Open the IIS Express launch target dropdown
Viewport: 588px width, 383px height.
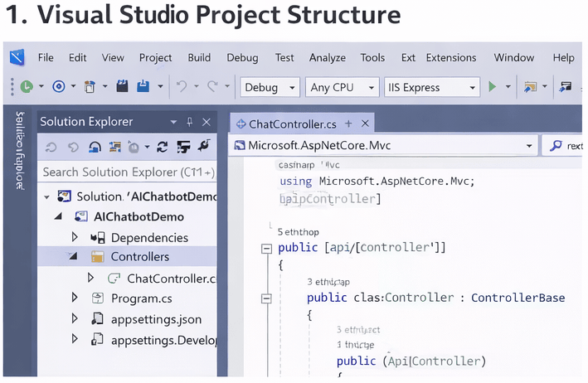pyautogui.click(x=432, y=87)
